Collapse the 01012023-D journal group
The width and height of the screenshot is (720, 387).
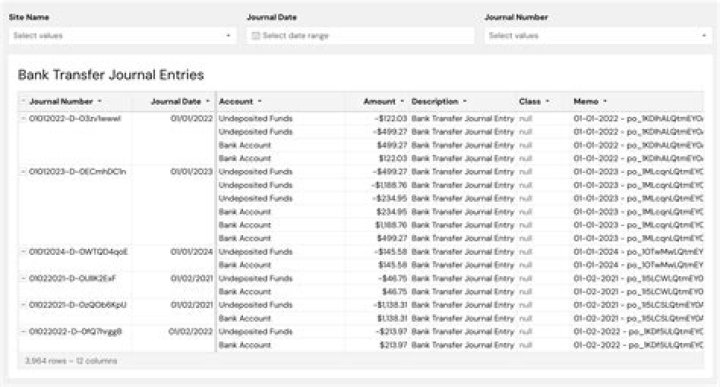pyautogui.click(x=23, y=172)
